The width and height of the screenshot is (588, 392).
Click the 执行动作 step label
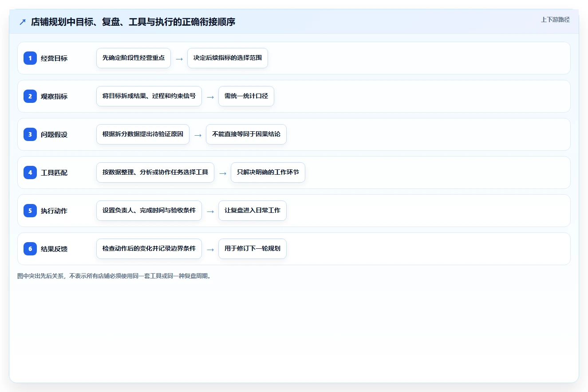coord(54,211)
